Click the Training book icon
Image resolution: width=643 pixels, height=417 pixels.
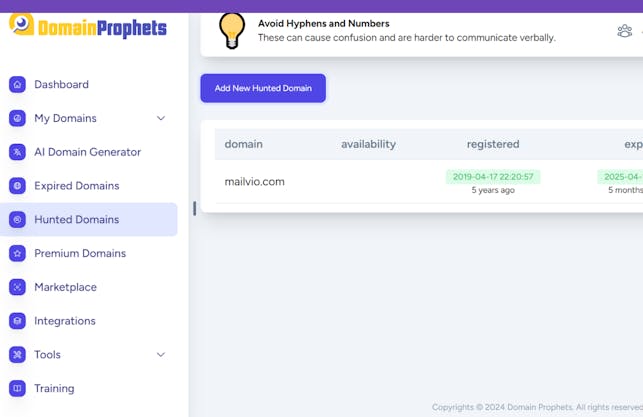17,388
